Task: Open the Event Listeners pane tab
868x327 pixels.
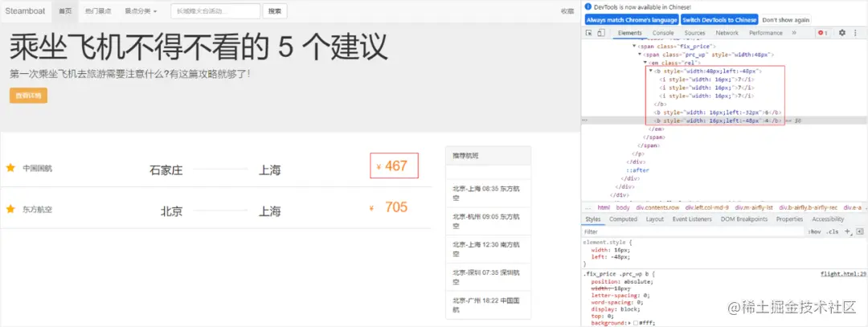Action: (692, 219)
